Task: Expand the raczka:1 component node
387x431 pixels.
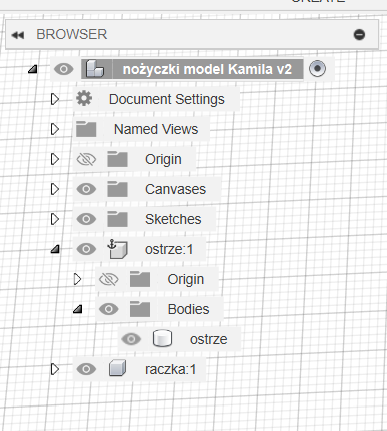Action: pyautogui.click(x=55, y=369)
